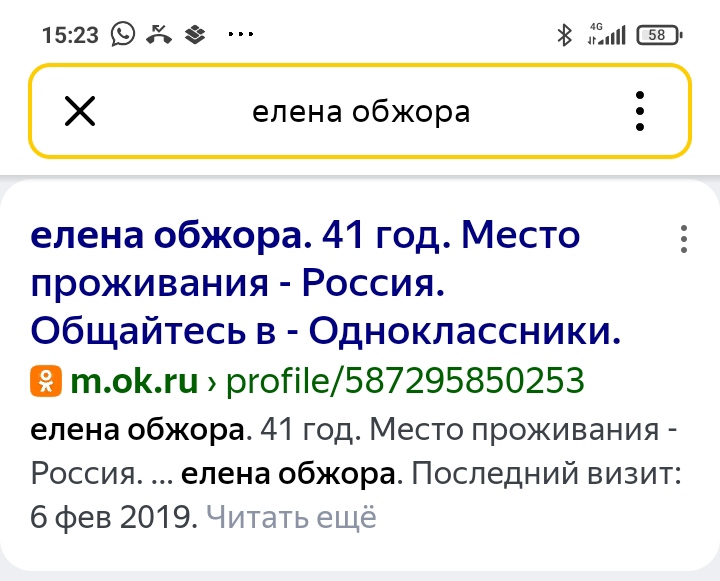
Task: Tap the stacked layers notification icon
Action: pos(195,35)
